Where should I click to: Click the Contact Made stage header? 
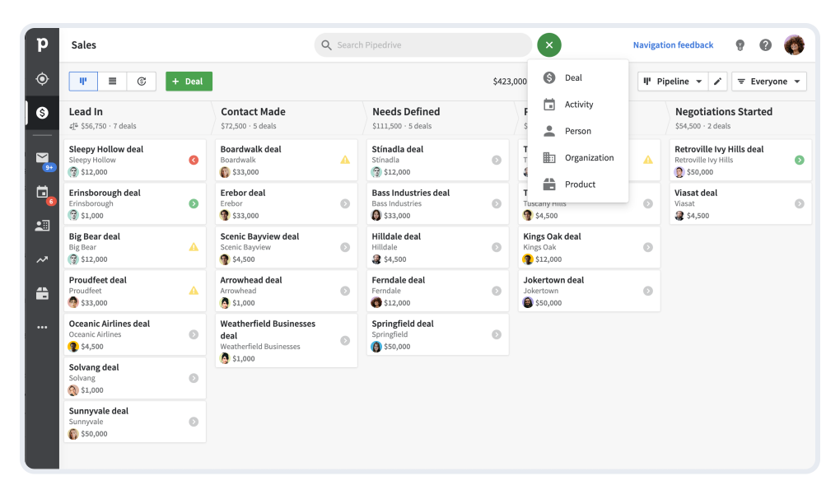click(x=253, y=112)
